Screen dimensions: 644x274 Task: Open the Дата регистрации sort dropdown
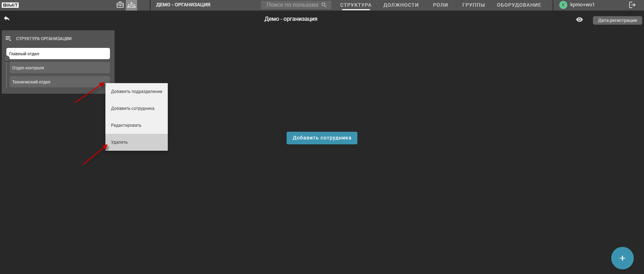[617, 20]
